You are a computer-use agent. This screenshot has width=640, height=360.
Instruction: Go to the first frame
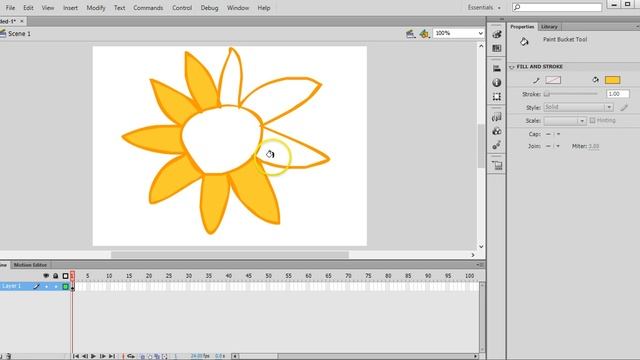76,356
